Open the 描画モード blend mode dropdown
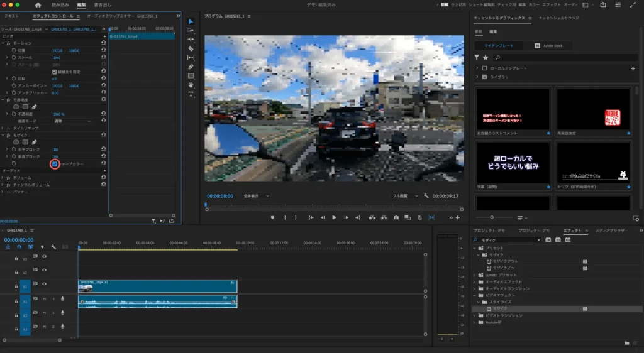Image resolution: width=644 pixels, height=353 pixels. pos(72,121)
